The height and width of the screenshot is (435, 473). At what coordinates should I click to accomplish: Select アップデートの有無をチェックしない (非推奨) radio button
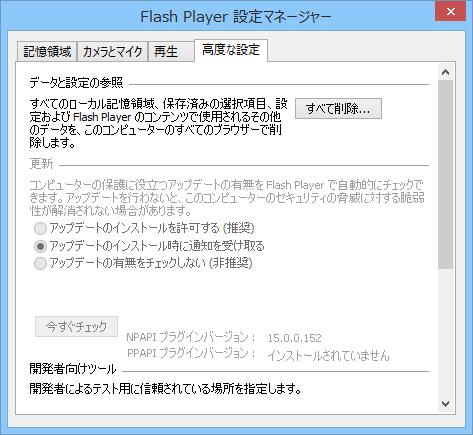[40, 264]
